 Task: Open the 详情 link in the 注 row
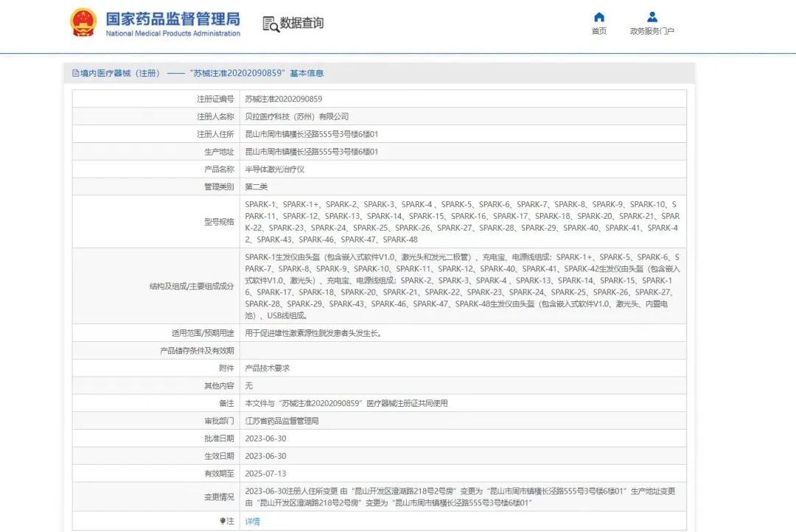pyautogui.click(x=252, y=522)
